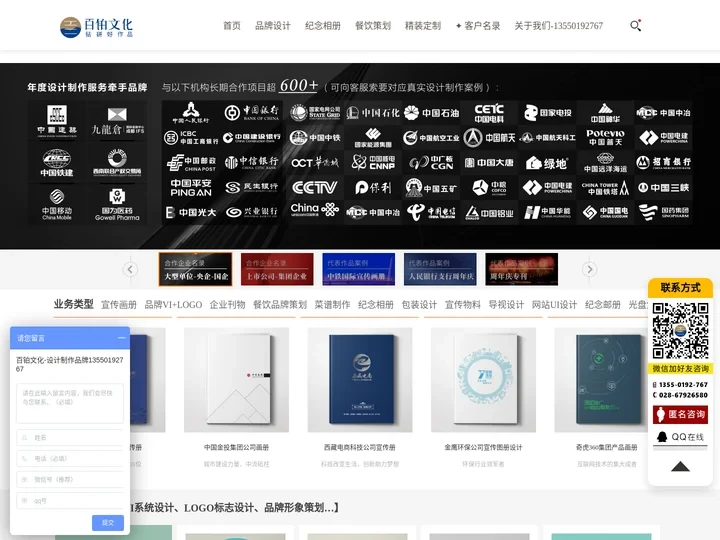Screen dimensions: 720x540
Task: Open the 上市公司-集团企业 carousel thumbnail
Action: [277, 269]
